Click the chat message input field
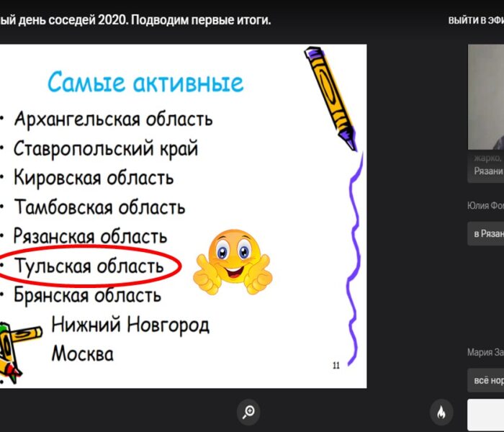The width and height of the screenshot is (504, 432). click(x=486, y=415)
